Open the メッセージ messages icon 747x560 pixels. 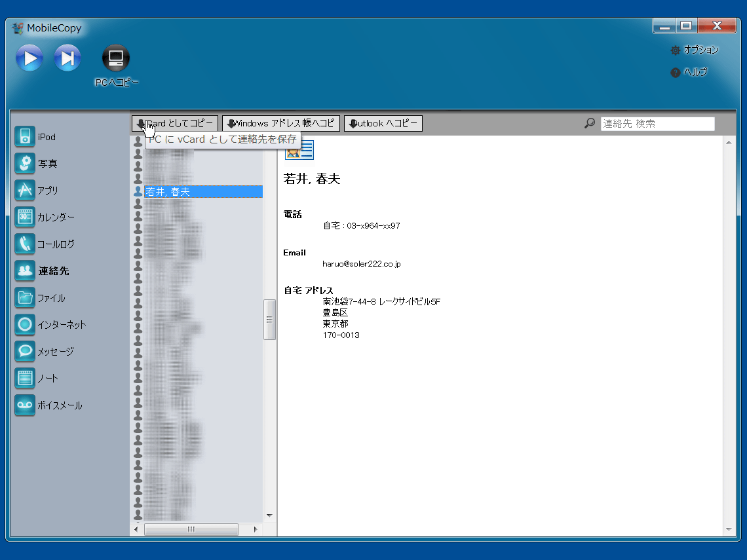click(x=25, y=352)
